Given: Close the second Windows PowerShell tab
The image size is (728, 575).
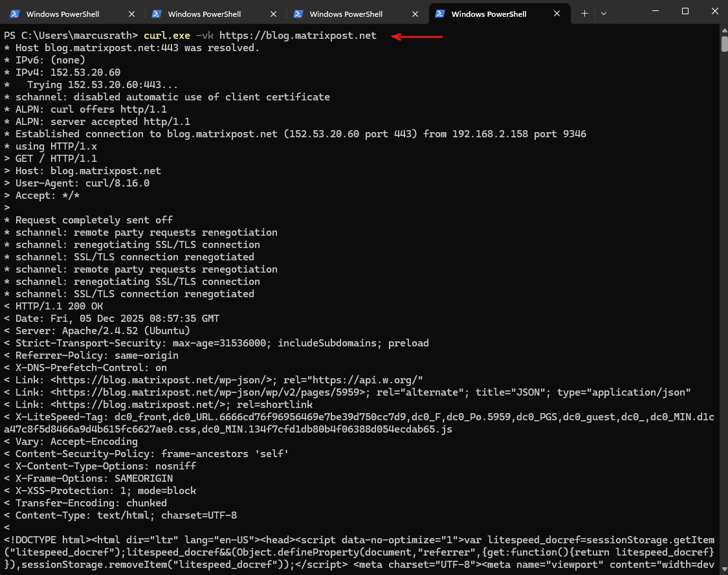Looking at the screenshot, I should click(x=274, y=14).
